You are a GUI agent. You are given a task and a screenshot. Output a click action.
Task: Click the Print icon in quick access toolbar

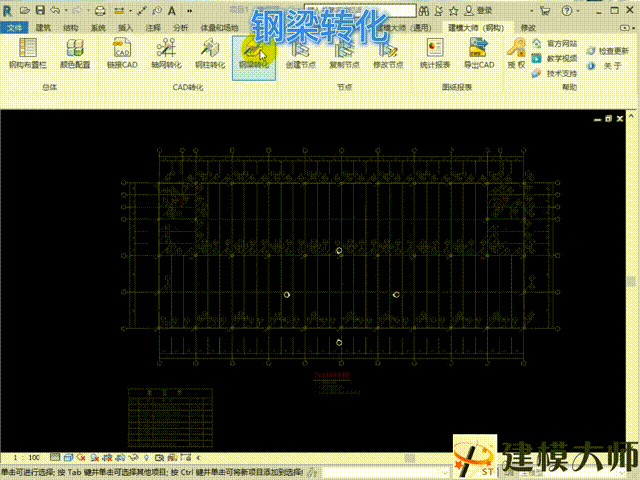tap(100, 11)
